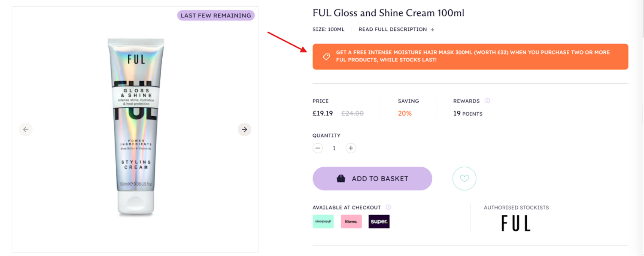Show the previous product image
This screenshot has width=644, height=256.
tap(26, 130)
